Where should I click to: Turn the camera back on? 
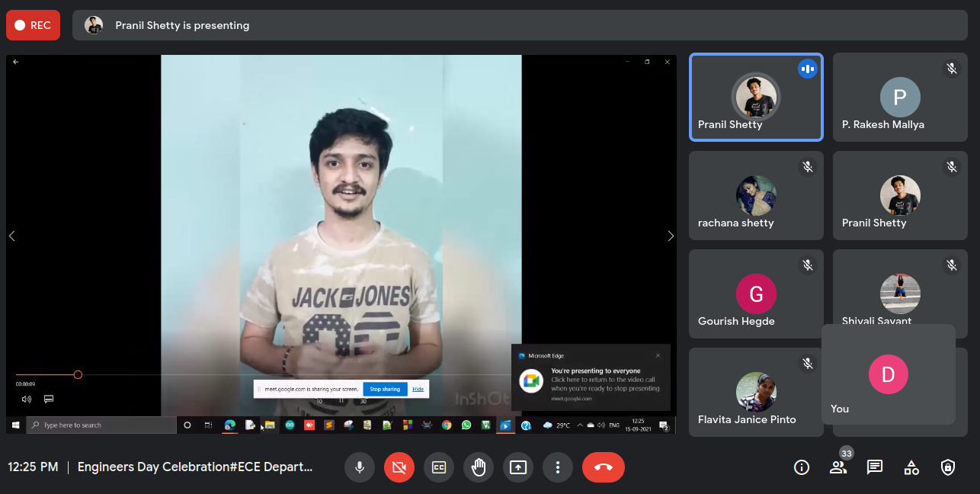click(x=399, y=467)
